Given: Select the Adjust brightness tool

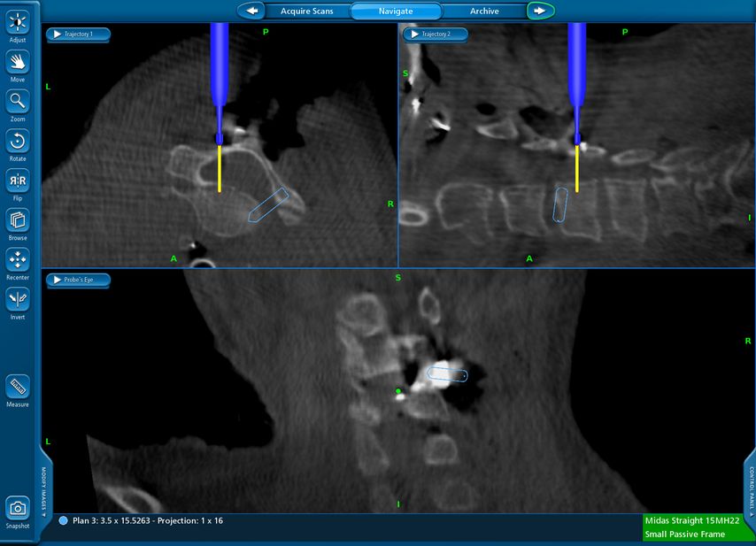Looking at the screenshot, I should (18, 22).
